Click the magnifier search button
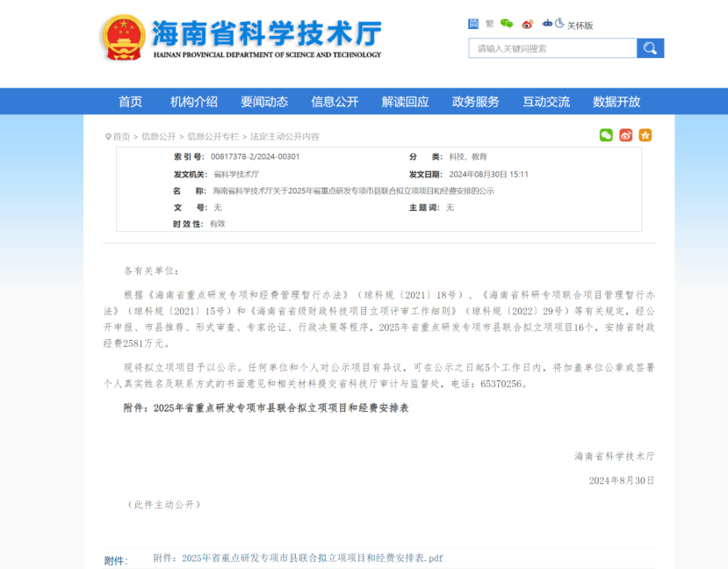Screen dimensions: 728x569 [x=650, y=48]
